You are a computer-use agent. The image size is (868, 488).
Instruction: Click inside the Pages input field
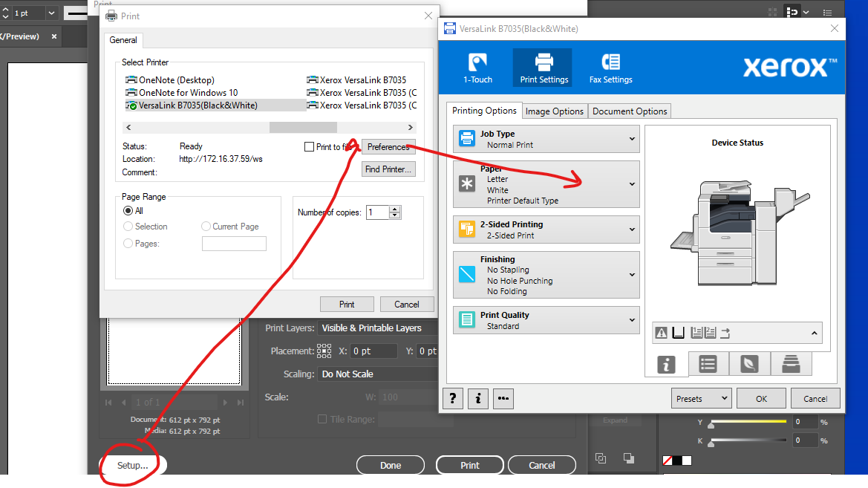click(234, 243)
